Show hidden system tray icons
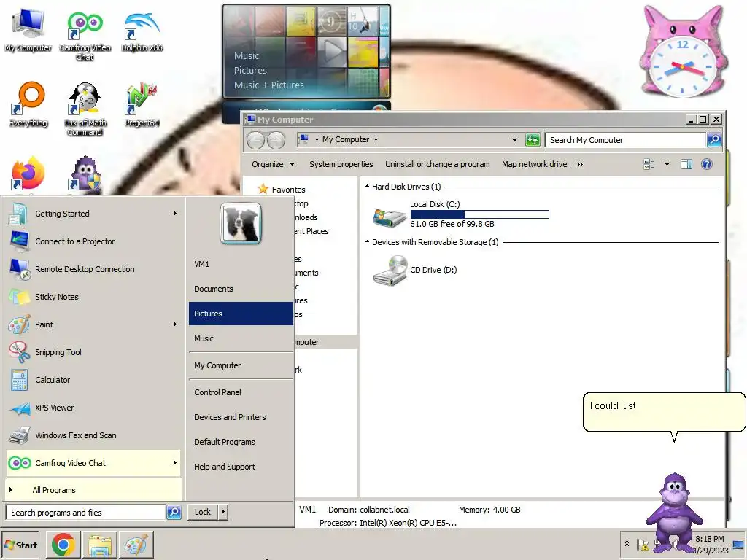 (627, 543)
